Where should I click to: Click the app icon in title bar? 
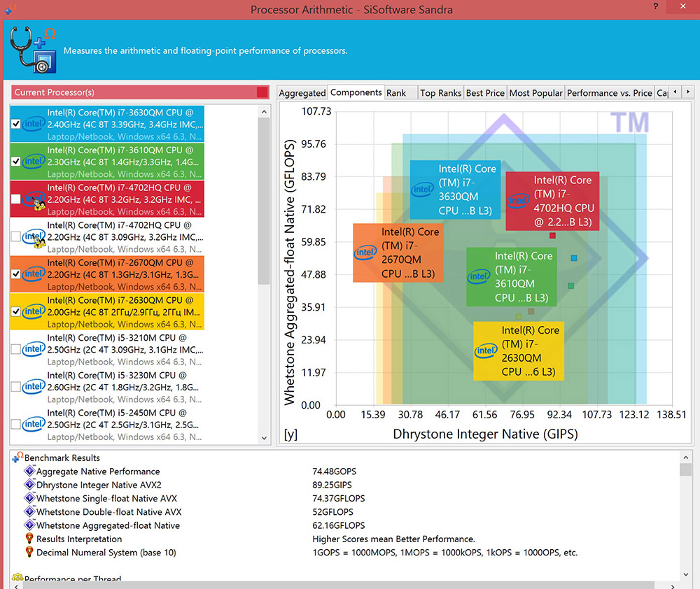10,8
